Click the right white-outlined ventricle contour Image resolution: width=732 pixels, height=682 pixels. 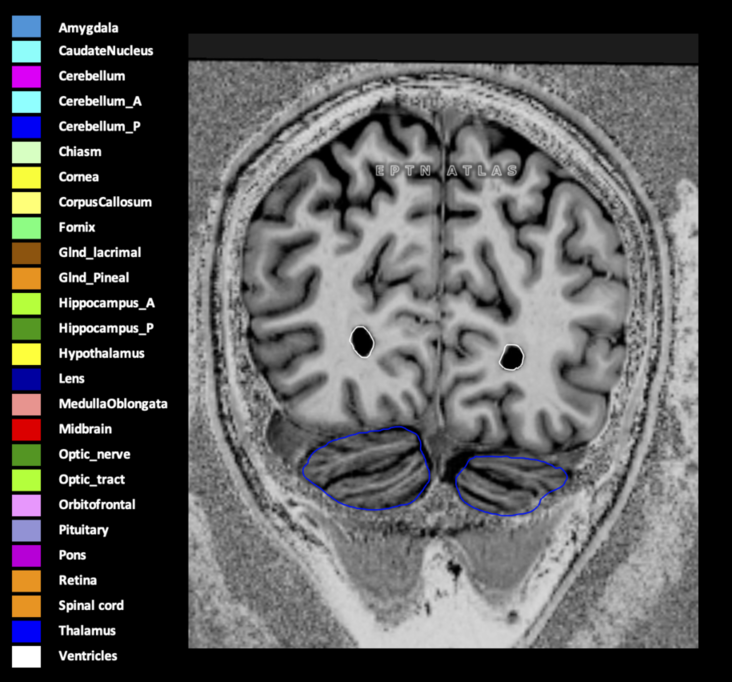(x=511, y=358)
